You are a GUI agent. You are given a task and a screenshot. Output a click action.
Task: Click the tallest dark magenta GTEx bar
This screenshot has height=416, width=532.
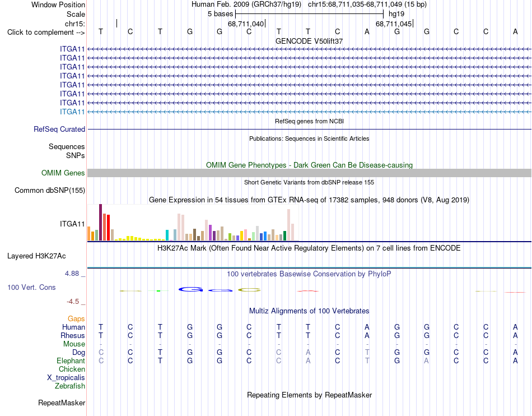[100, 223]
